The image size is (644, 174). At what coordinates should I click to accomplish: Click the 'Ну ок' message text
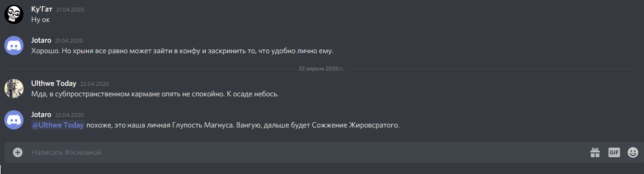pyautogui.click(x=40, y=20)
